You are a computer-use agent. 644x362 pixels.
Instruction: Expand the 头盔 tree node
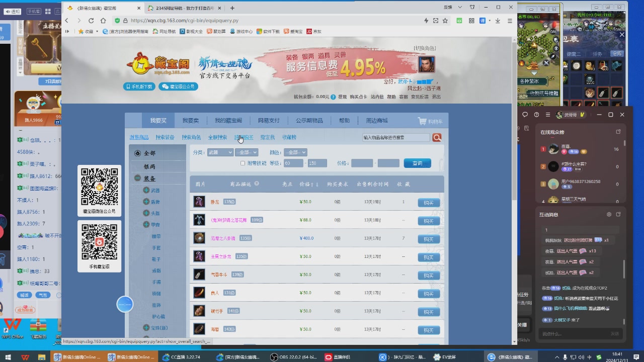pyautogui.click(x=146, y=213)
